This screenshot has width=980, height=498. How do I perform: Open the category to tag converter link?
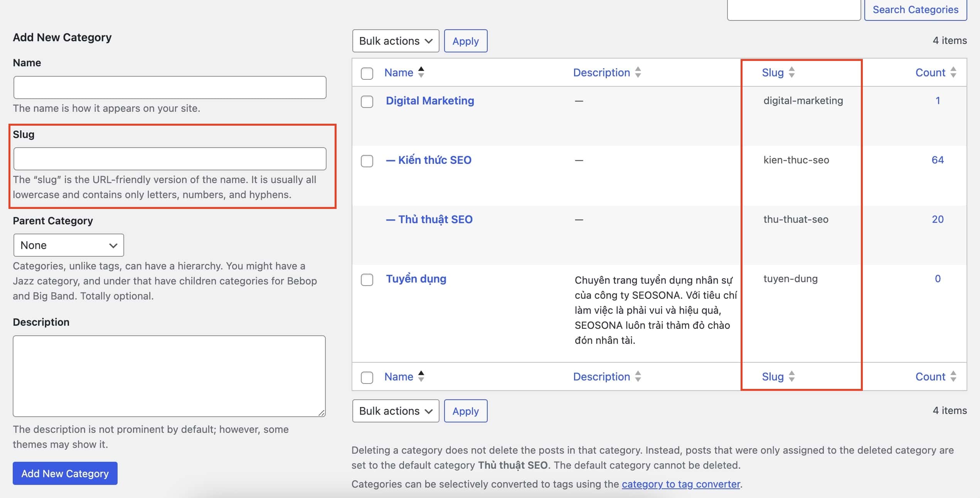[x=681, y=484]
